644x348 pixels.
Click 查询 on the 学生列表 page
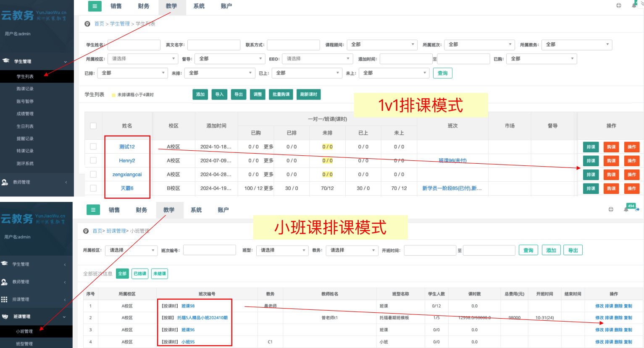point(443,73)
